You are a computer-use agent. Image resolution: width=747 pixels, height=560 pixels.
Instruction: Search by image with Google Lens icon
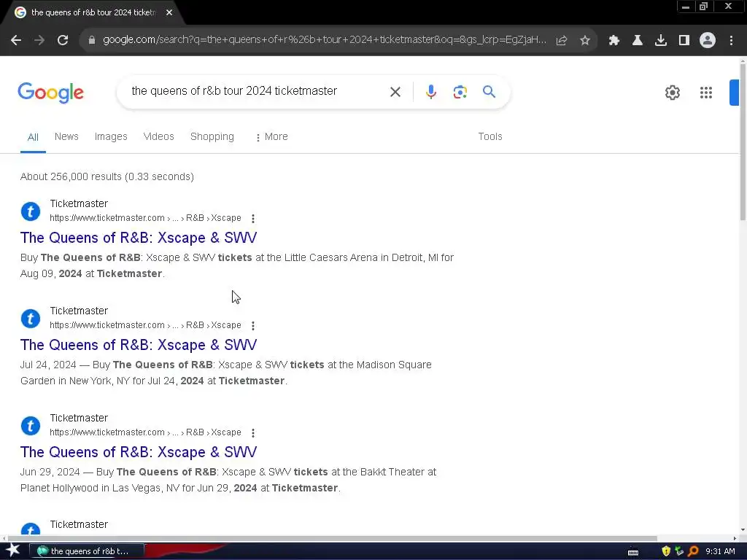pos(460,92)
